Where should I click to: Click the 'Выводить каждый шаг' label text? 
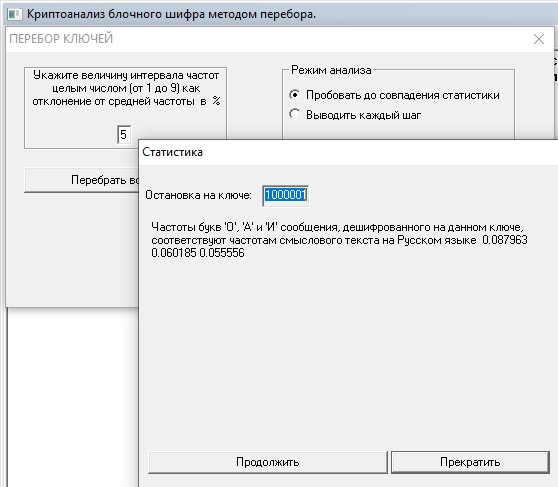363,115
